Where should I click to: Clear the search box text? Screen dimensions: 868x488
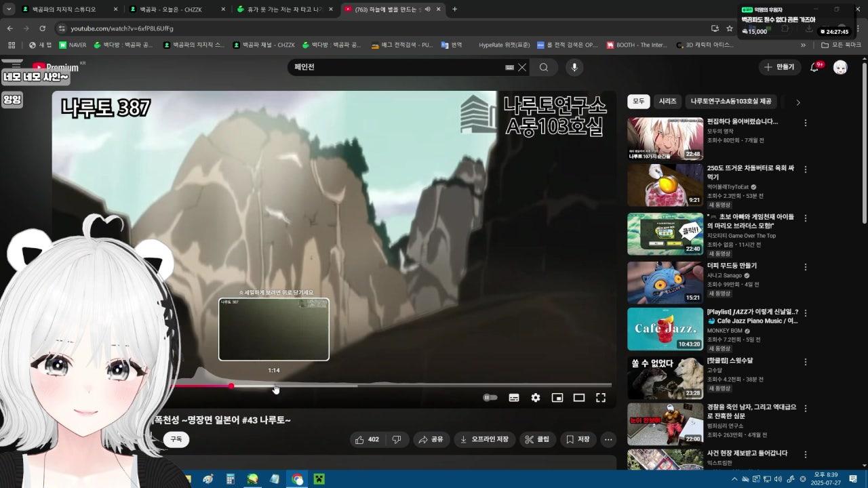click(x=522, y=67)
